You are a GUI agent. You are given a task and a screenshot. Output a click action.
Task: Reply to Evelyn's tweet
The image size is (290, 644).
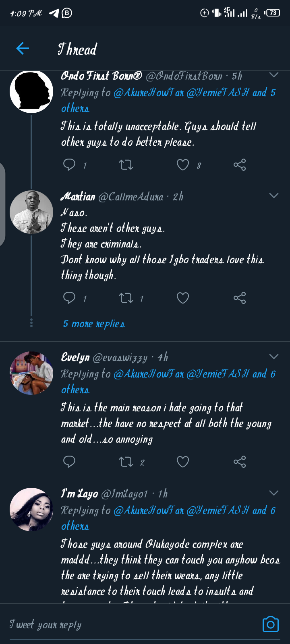pyautogui.click(x=69, y=462)
